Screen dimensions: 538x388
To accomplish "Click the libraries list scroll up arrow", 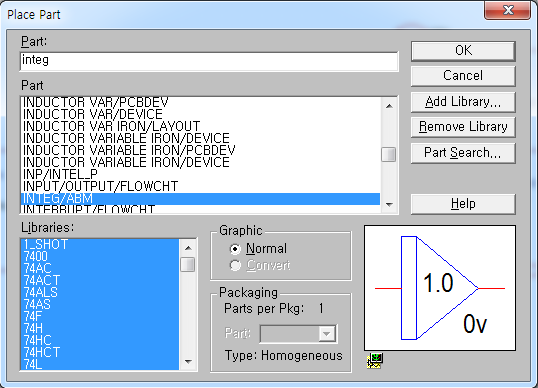I will [188, 248].
